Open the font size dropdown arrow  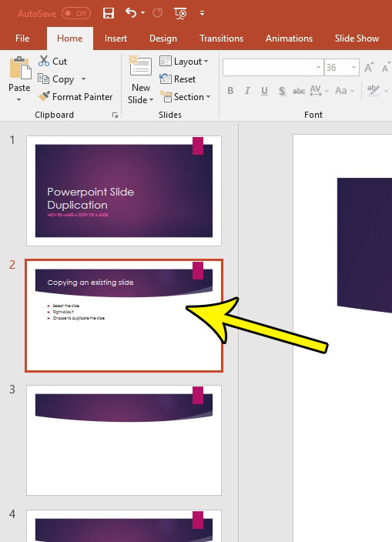353,68
